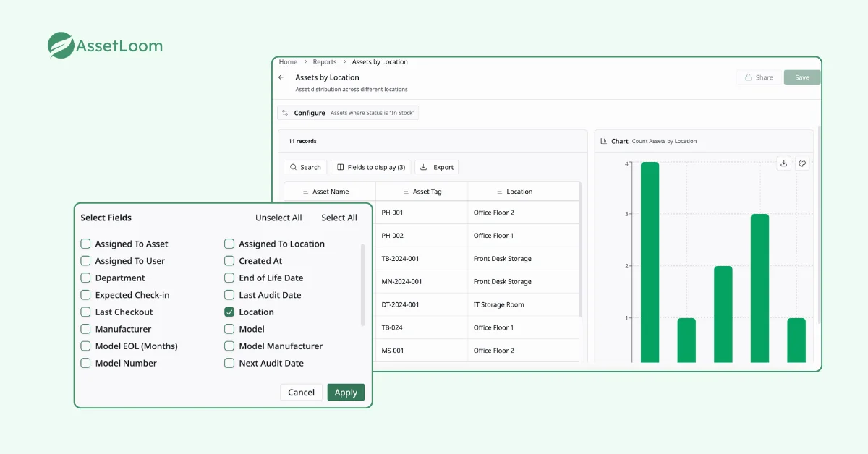Click the AssetLoom leaf logo
The image size is (868, 454).
tap(61, 46)
